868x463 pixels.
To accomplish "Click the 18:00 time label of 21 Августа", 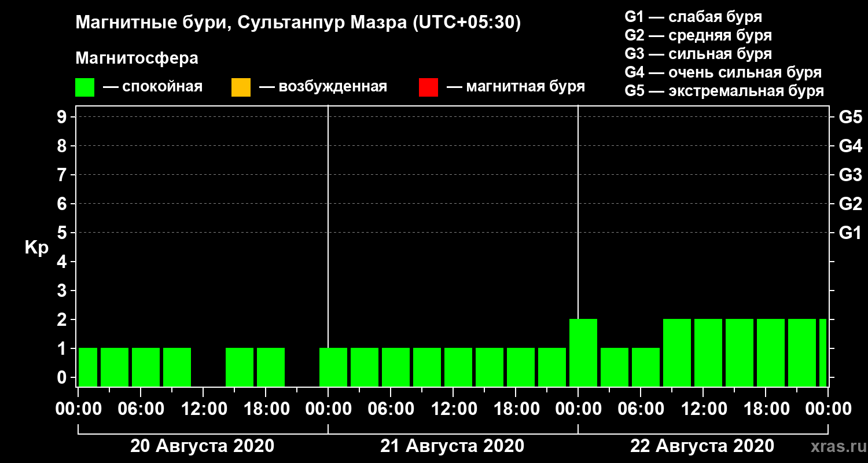I will pyautogui.click(x=516, y=409).
